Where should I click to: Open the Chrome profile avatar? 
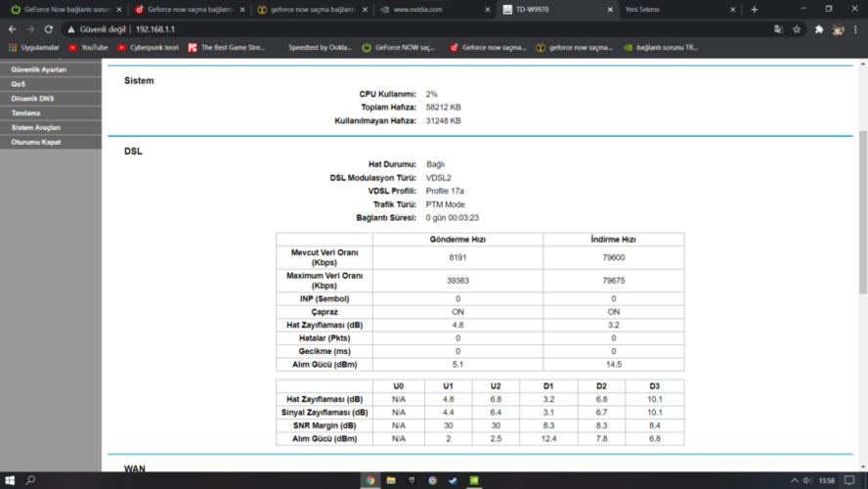point(838,29)
